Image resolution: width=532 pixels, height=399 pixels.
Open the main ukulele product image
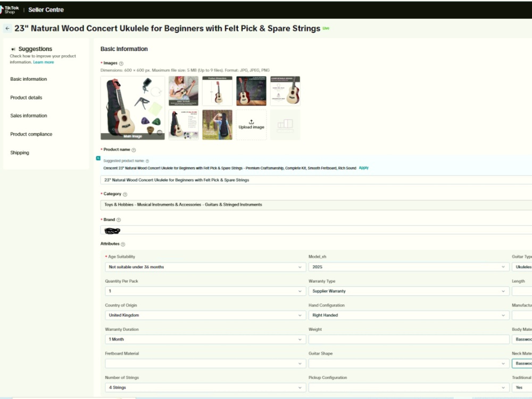point(132,108)
